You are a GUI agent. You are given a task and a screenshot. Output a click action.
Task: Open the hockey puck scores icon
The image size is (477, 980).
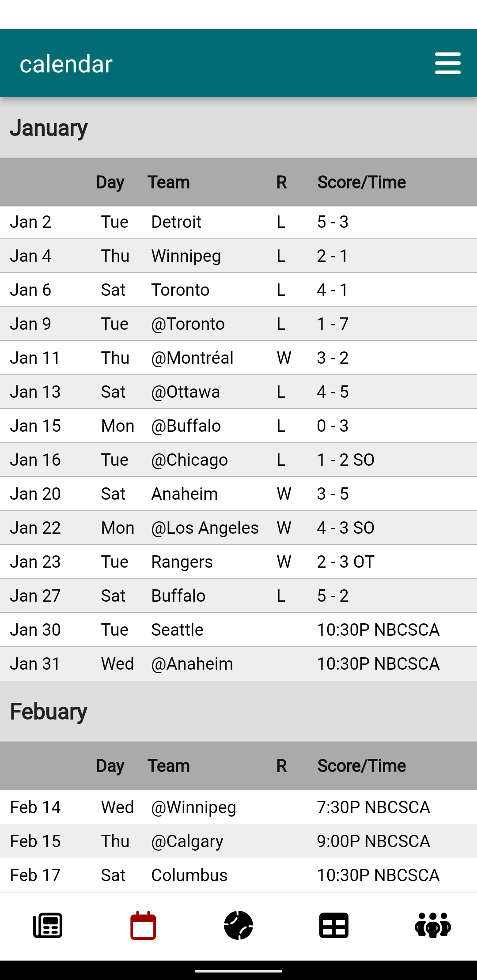point(238,925)
